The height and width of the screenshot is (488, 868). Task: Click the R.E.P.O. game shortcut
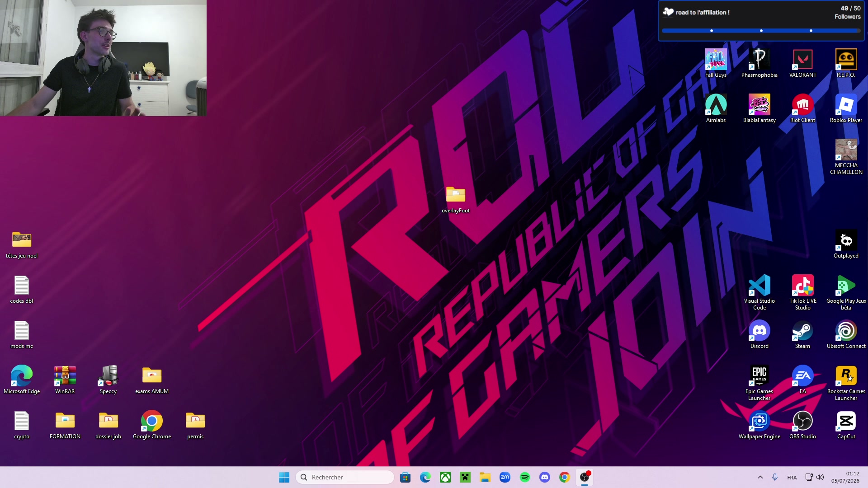pyautogui.click(x=846, y=64)
